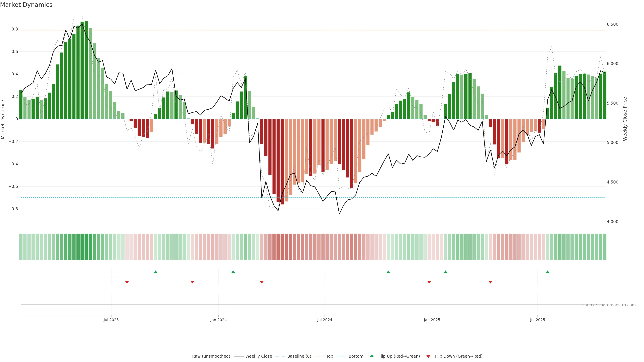This screenshot has height=362, width=644.
Task: Click the last red Flip Down marker
Action: (x=490, y=282)
